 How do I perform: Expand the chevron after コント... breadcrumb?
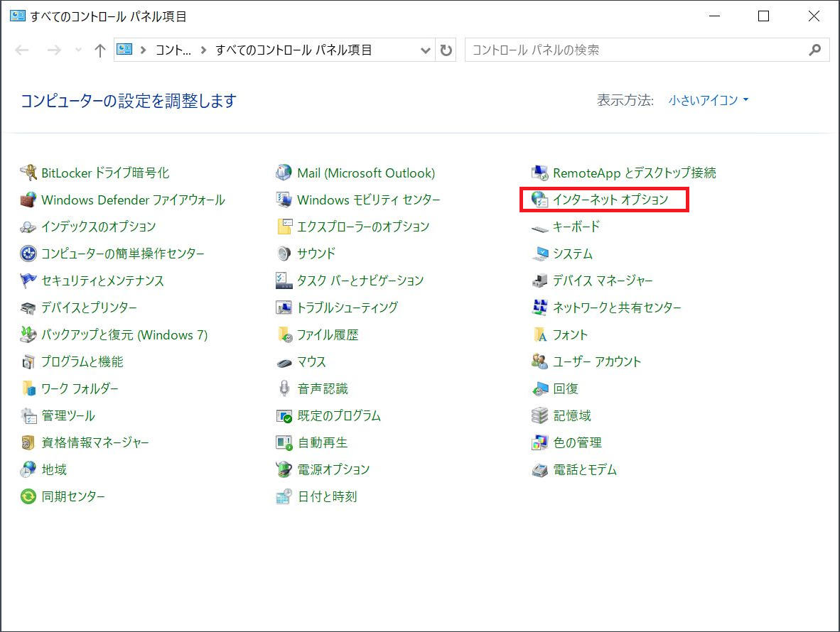[203, 50]
